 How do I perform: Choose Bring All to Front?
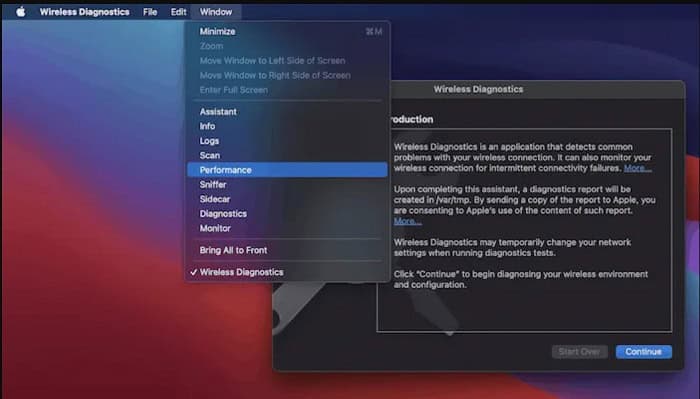287,250
